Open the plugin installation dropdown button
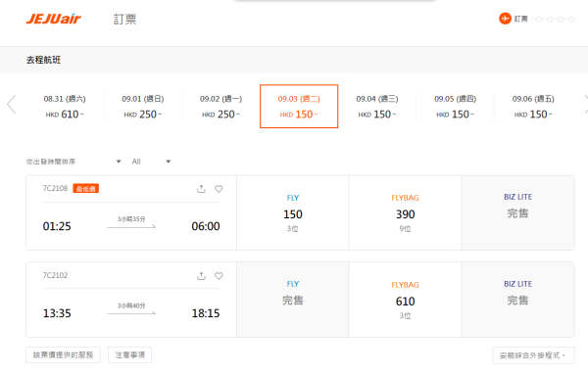Screen dimensions: 588x374 point(533,355)
